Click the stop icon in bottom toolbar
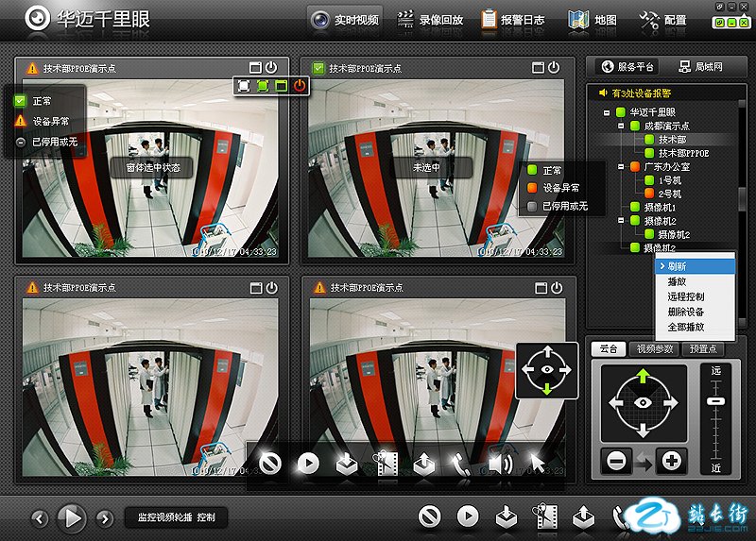This screenshot has width=756, height=541. pyautogui.click(x=430, y=516)
